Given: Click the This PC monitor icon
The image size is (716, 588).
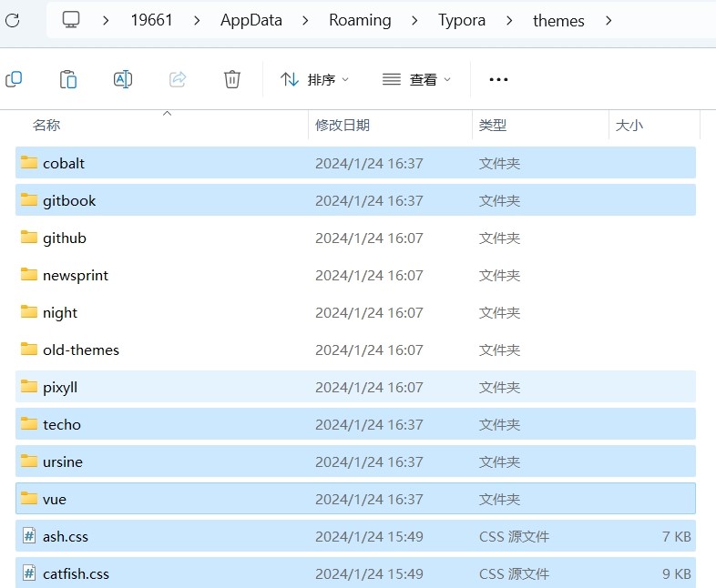Looking at the screenshot, I should pyautogui.click(x=71, y=20).
